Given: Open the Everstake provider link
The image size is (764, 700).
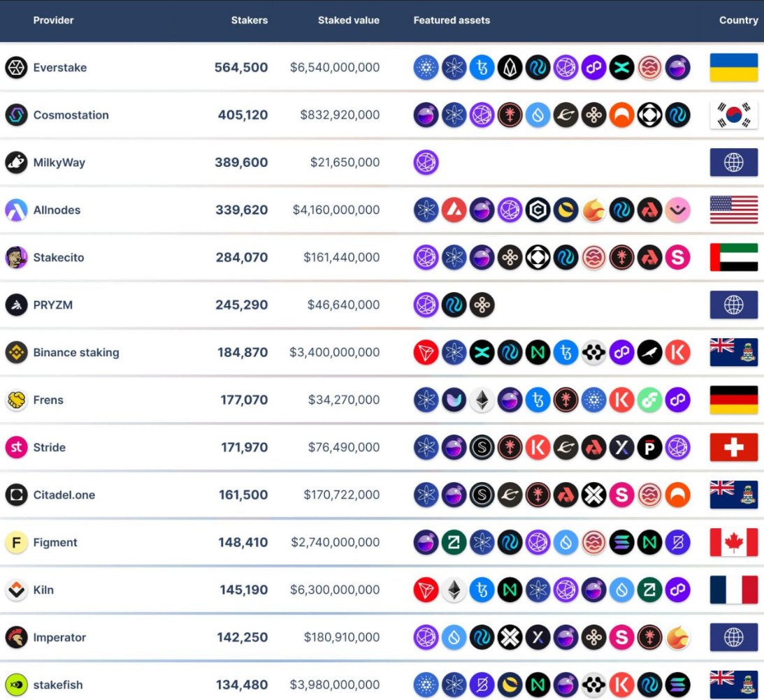Looking at the screenshot, I should [x=60, y=68].
